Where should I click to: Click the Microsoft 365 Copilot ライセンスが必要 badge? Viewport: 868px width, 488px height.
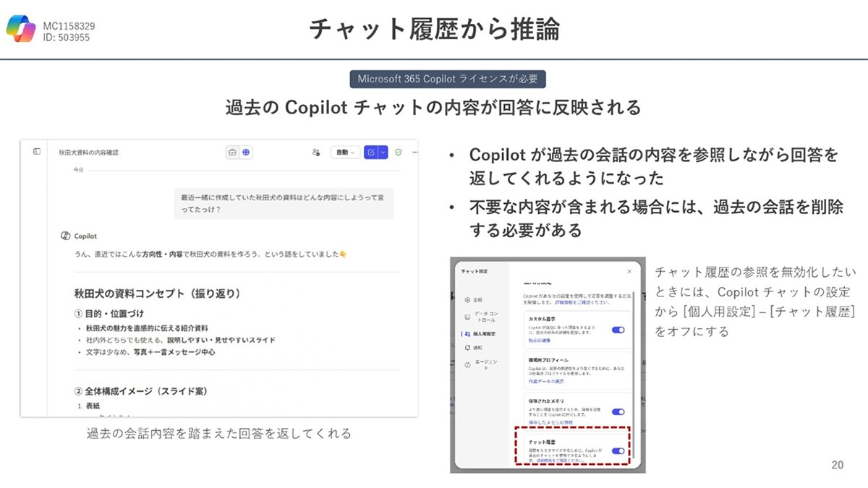pos(448,79)
